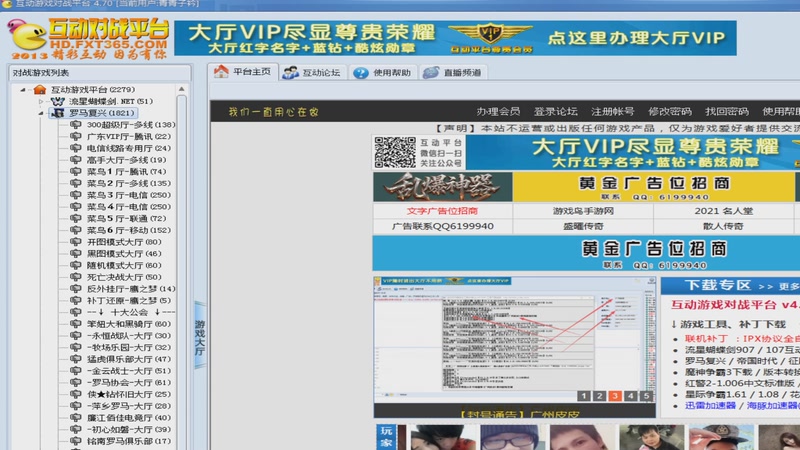Expand the 流星蝴蝶剑.NET node
The height and width of the screenshot is (450, 800).
click(x=41, y=102)
